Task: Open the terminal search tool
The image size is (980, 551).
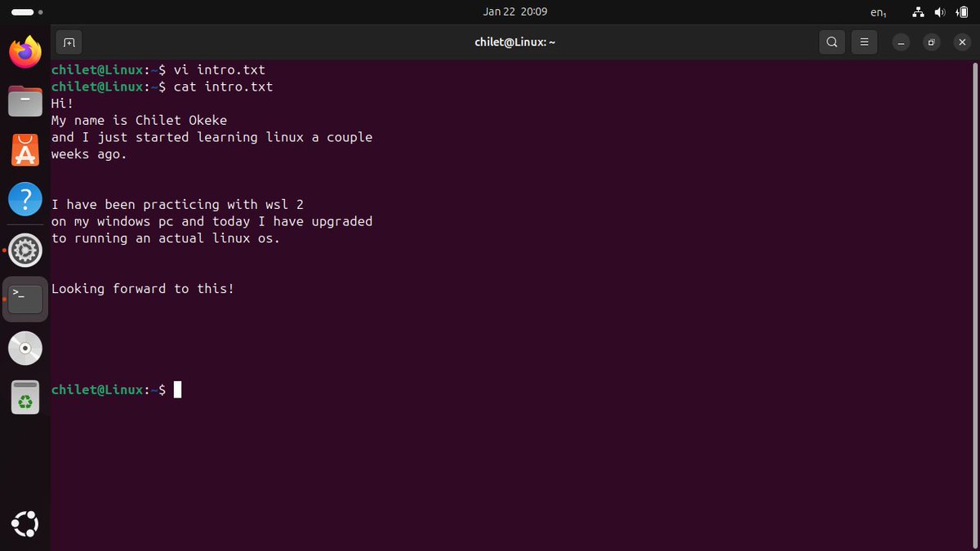Action: (x=832, y=42)
